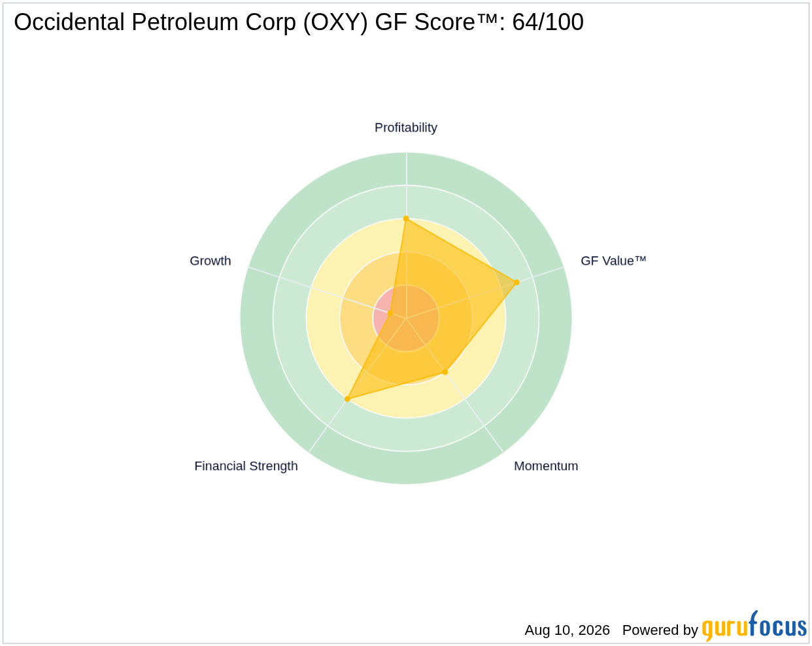
Task: Select the Growth axis label
Action: pyautogui.click(x=211, y=261)
